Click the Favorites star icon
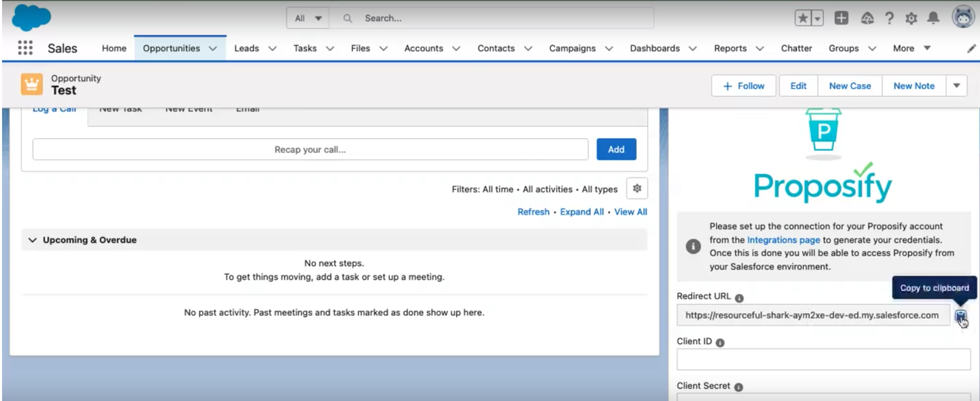The height and width of the screenshot is (401, 980). click(x=803, y=18)
